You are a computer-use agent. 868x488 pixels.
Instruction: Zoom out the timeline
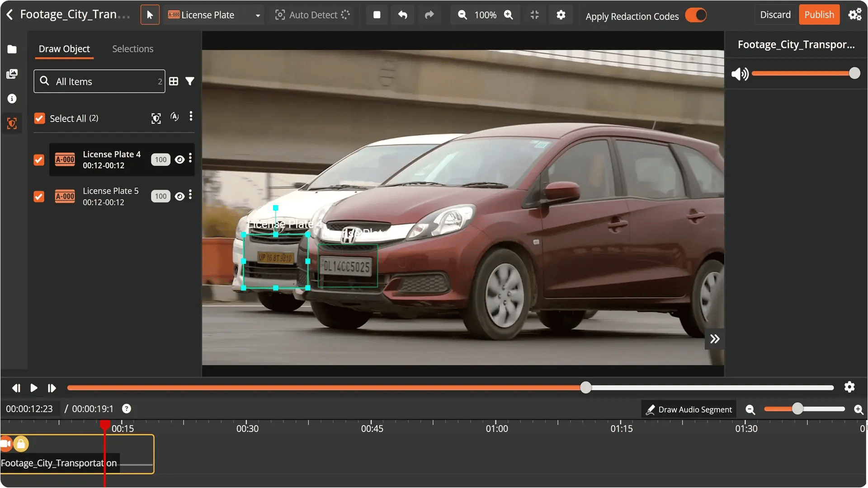(x=750, y=410)
